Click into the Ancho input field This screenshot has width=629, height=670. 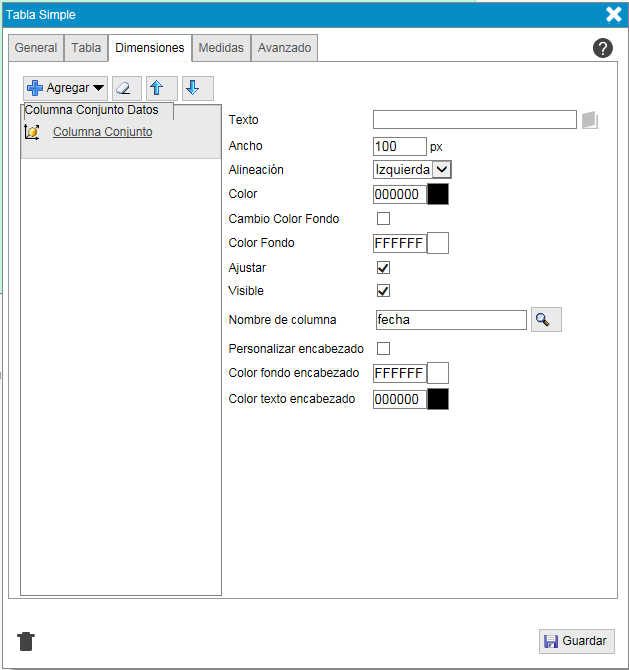(x=399, y=146)
